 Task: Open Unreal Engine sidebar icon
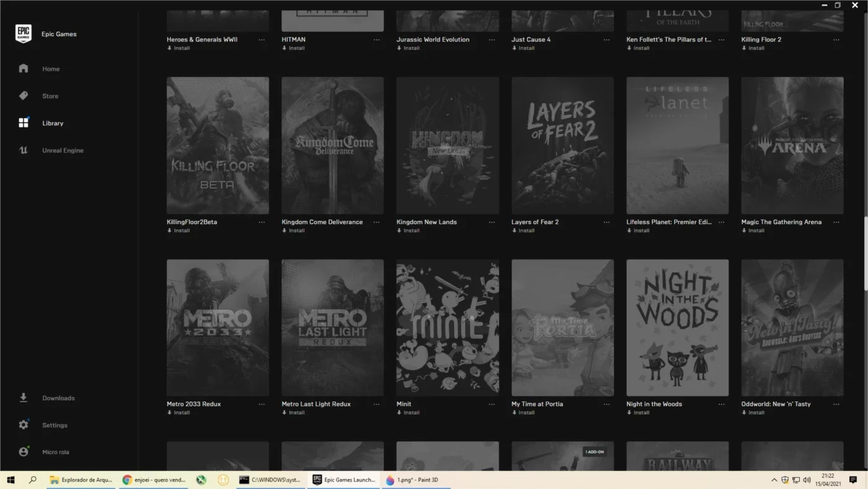[24, 150]
